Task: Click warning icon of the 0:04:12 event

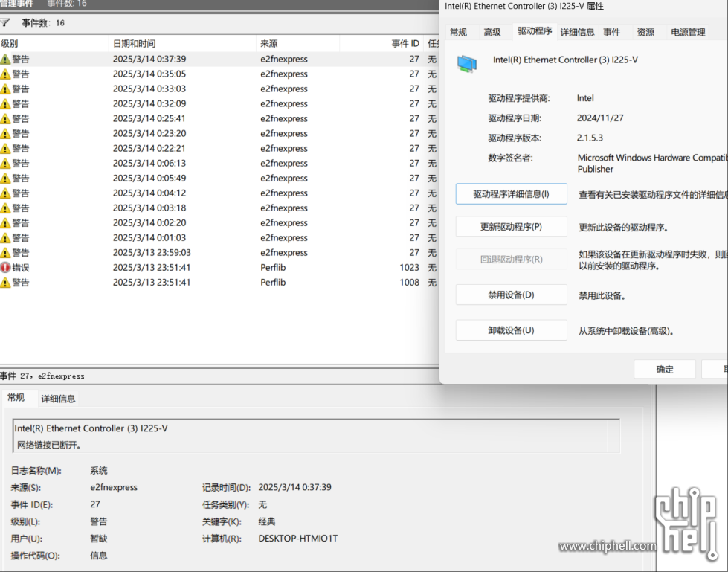Action: click(x=5, y=193)
